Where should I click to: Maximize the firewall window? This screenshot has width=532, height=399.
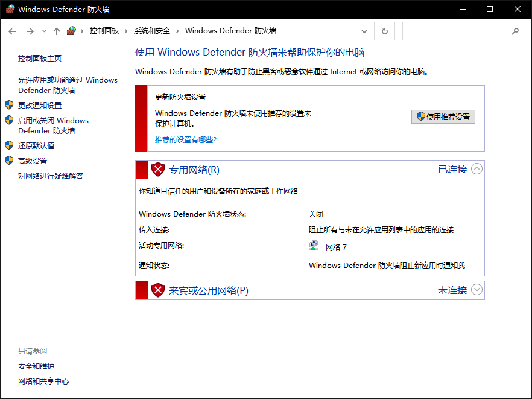coord(490,9)
